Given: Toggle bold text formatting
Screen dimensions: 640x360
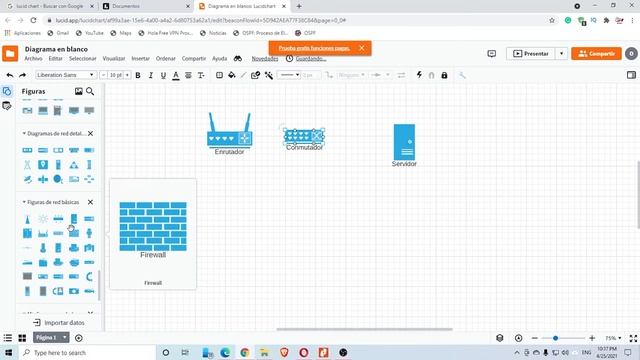Looking at the screenshot, I should pos(138,75).
